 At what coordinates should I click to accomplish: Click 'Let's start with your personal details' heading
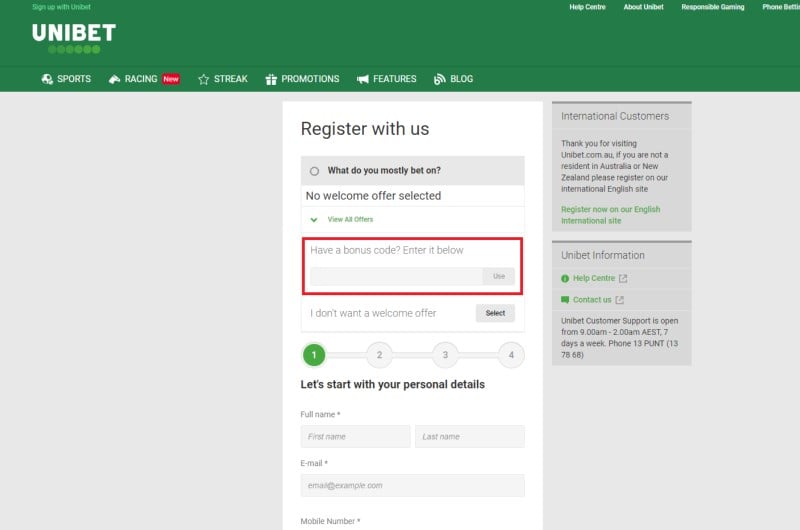pyautogui.click(x=392, y=385)
